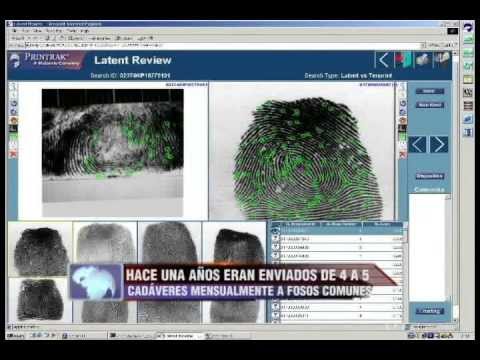Click the second button in the blue side panel
The image size is (480, 360).
click(x=430, y=105)
